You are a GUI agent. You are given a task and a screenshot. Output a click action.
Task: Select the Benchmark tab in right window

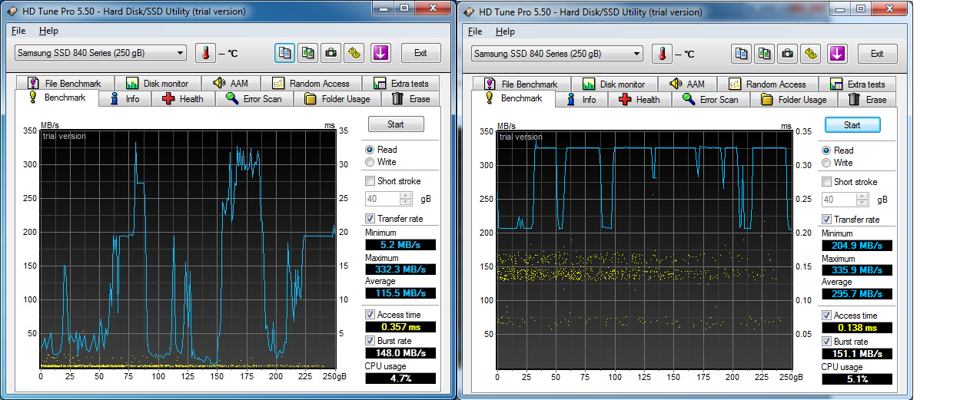[x=513, y=98]
